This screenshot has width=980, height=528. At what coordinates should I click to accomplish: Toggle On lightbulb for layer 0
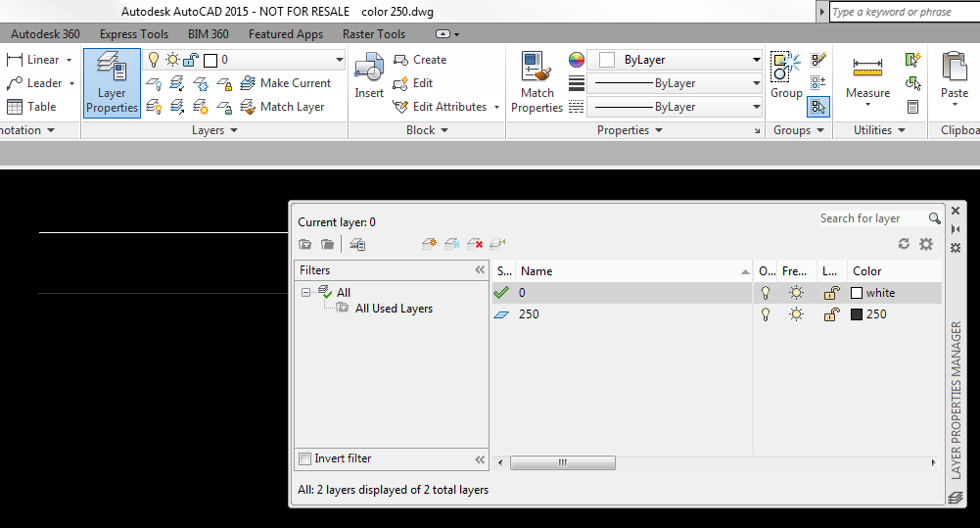pos(765,293)
